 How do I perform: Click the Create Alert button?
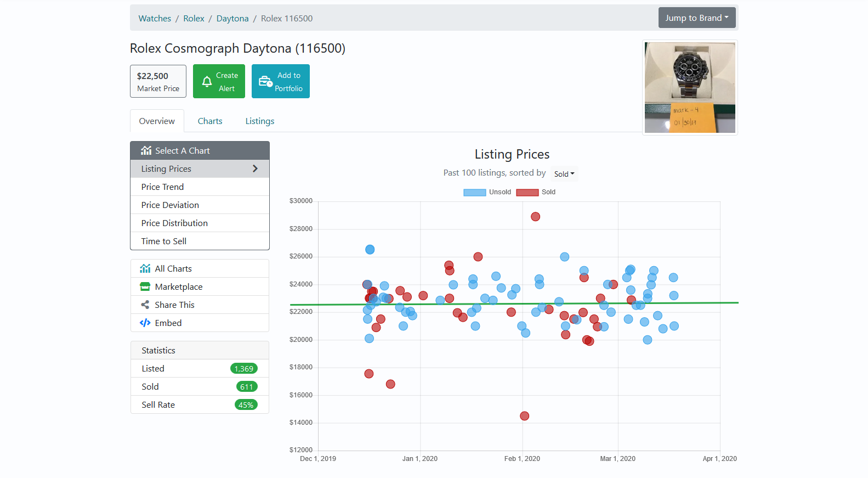coord(219,81)
